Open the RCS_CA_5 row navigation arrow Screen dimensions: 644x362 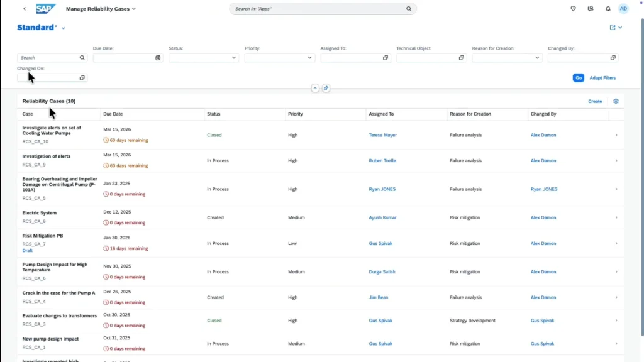tap(616, 189)
